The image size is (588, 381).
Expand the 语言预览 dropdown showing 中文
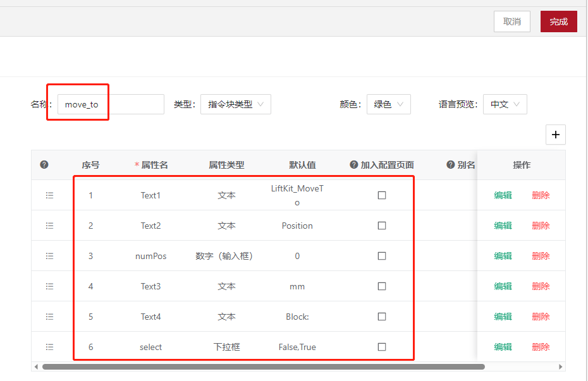point(505,104)
